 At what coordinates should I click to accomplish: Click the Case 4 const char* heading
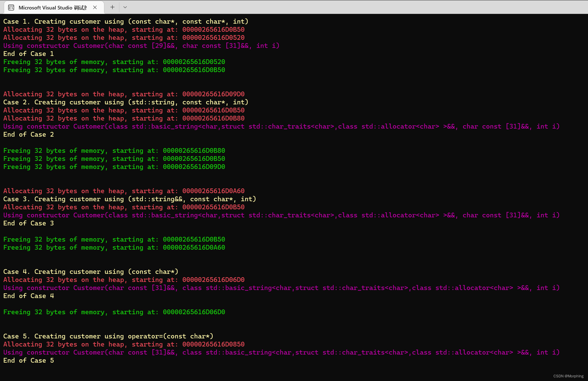(x=90, y=271)
